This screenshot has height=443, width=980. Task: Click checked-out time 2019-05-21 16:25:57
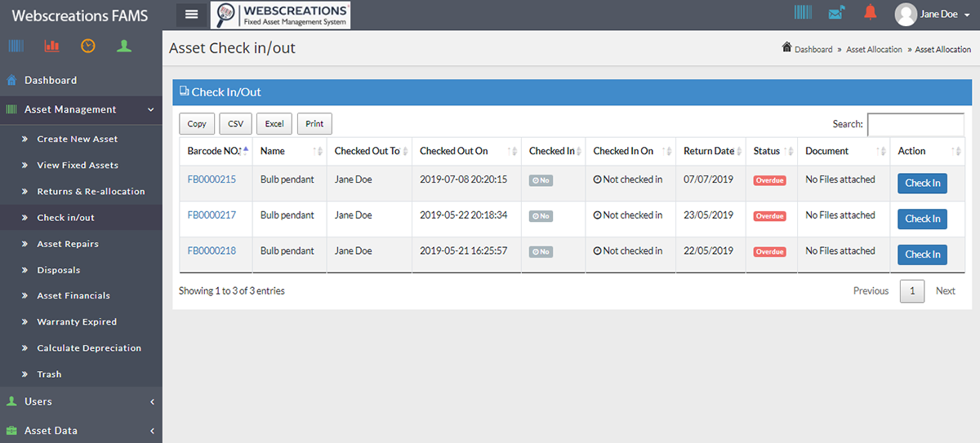[x=464, y=251]
